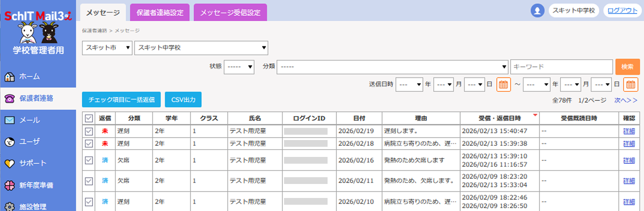The image size is (644, 211).
Task: Click the ユーザ face icon
Action: (x=9, y=142)
